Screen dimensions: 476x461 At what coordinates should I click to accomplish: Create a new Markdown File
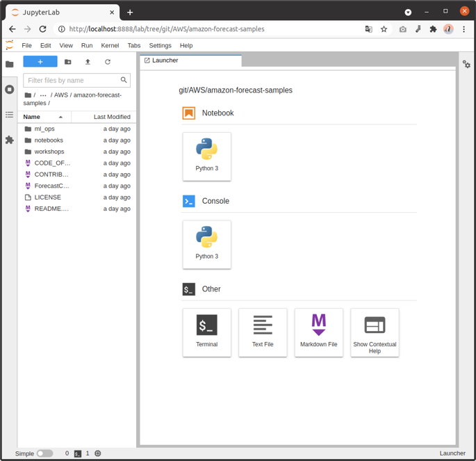click(x=319, y=332)
